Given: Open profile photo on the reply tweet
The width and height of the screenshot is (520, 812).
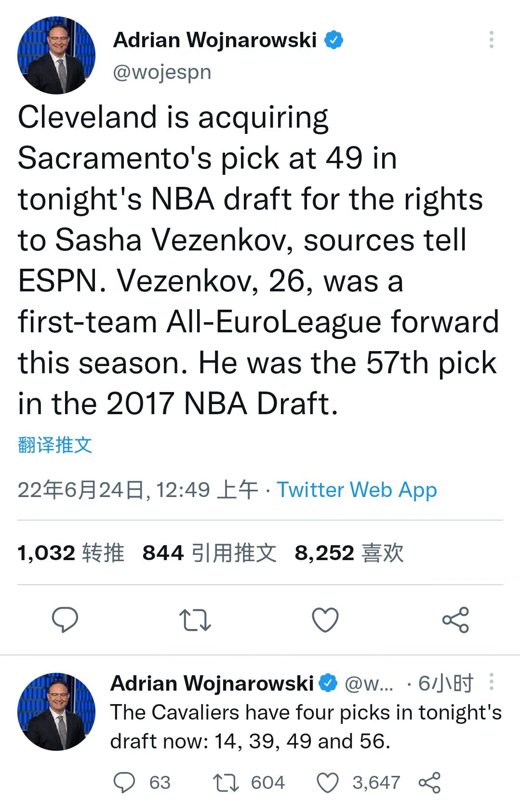Looking at the screenshot, I should [x=56, y=711].
